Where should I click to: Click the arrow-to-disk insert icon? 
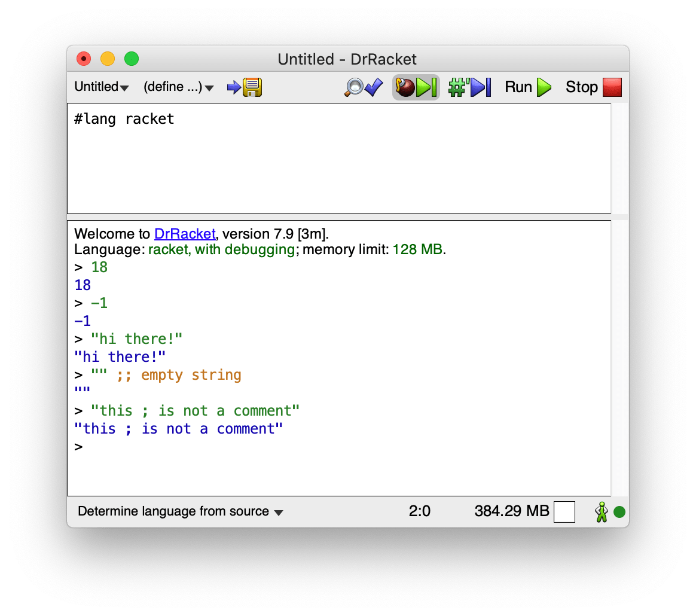pos(233,87)
